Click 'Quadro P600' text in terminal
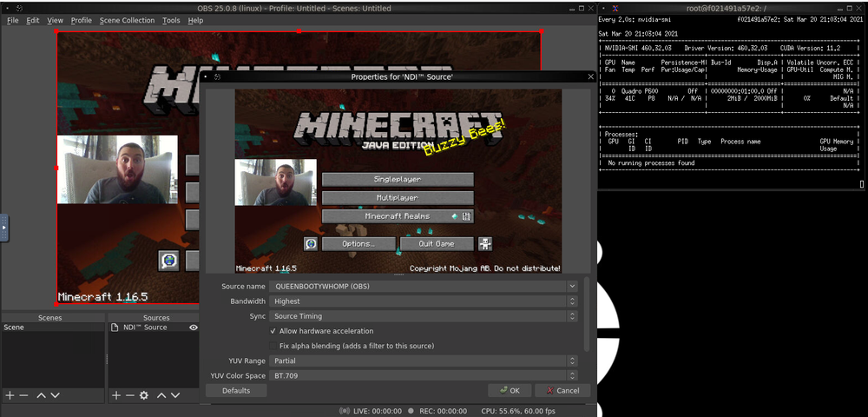This screenshot has width=868, height=417. (640, 90)
